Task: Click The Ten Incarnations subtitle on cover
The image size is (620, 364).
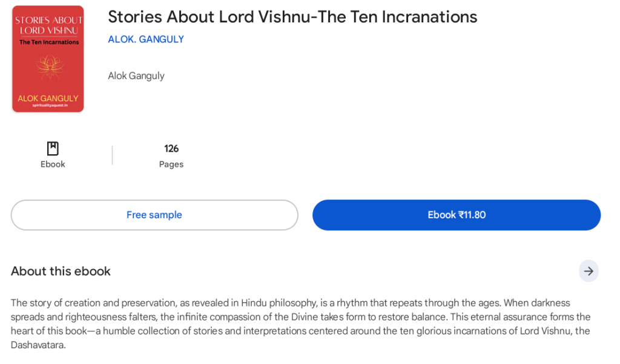Action: click(x=48, y=42)
